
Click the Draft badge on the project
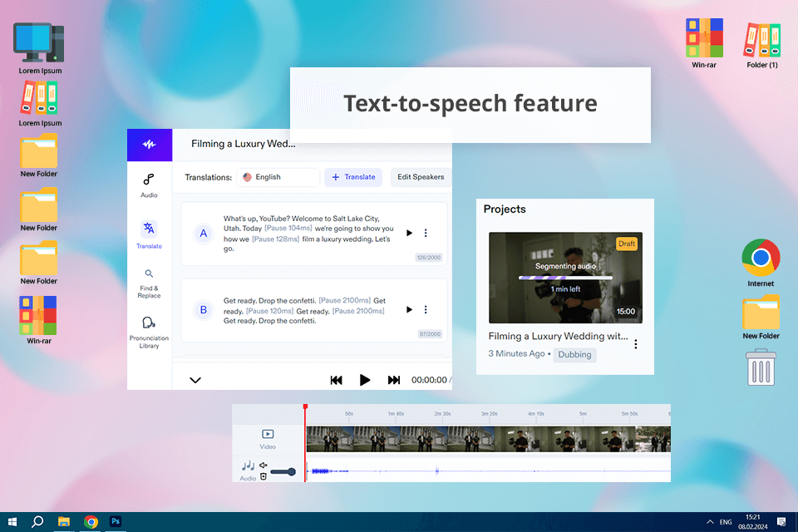(x=627, y=244)
